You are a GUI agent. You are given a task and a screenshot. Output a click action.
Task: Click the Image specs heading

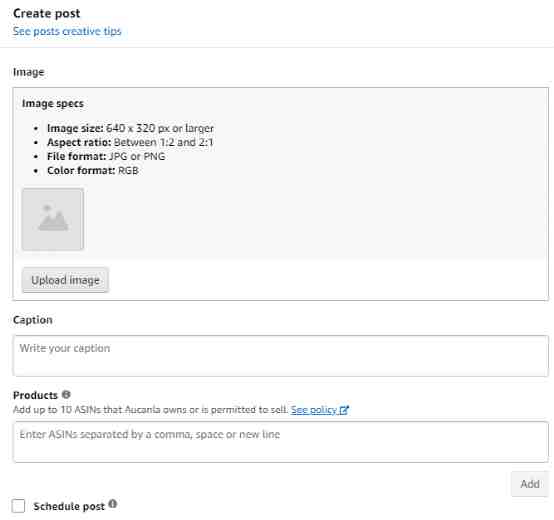click(x=53, y=104)
